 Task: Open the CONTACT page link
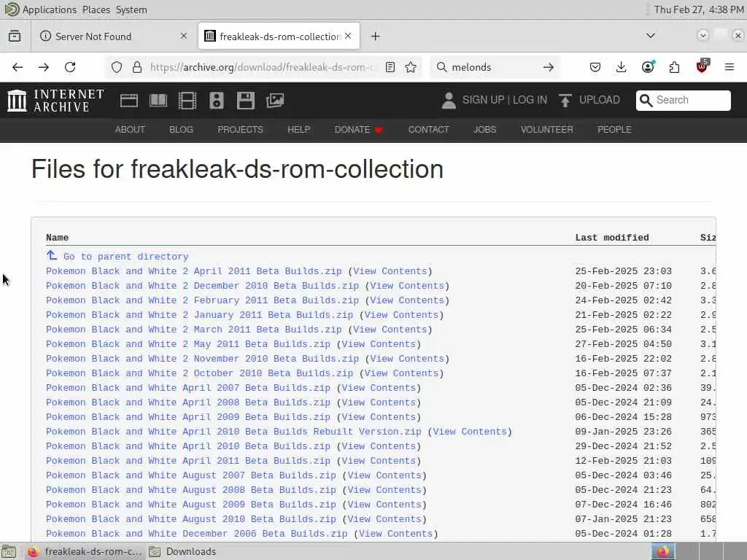pyautogui.click(x=428, y=130)
